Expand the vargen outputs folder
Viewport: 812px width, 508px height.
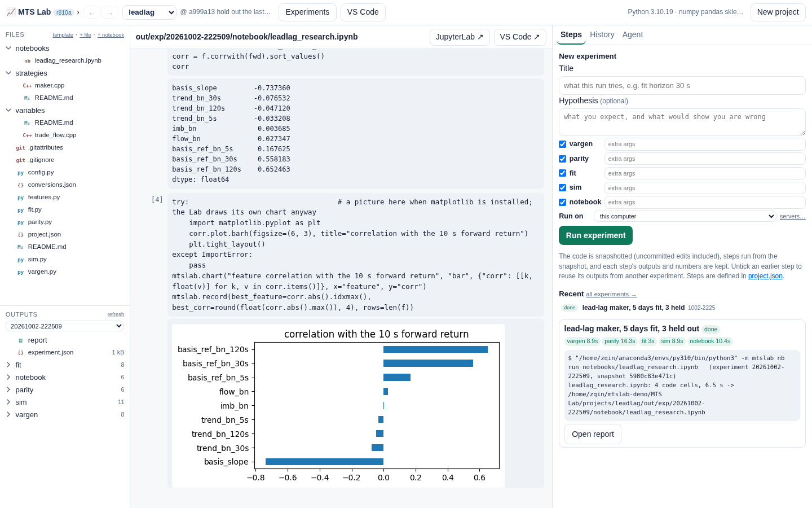8,415
